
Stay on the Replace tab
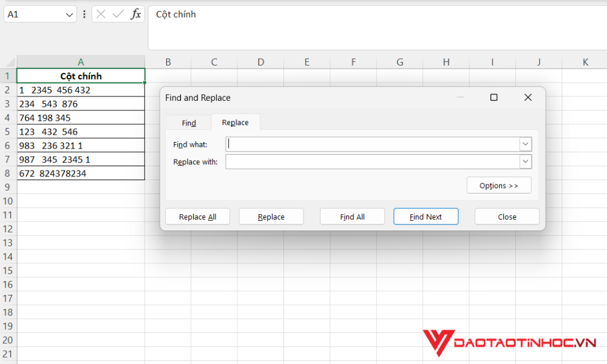point(236,122)
